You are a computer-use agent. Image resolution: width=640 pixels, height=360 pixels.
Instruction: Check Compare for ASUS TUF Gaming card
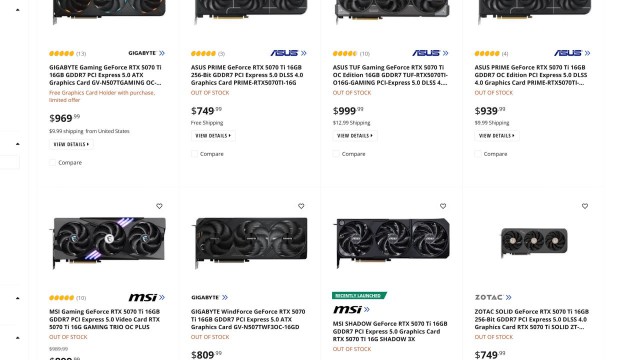coord(336,154)
